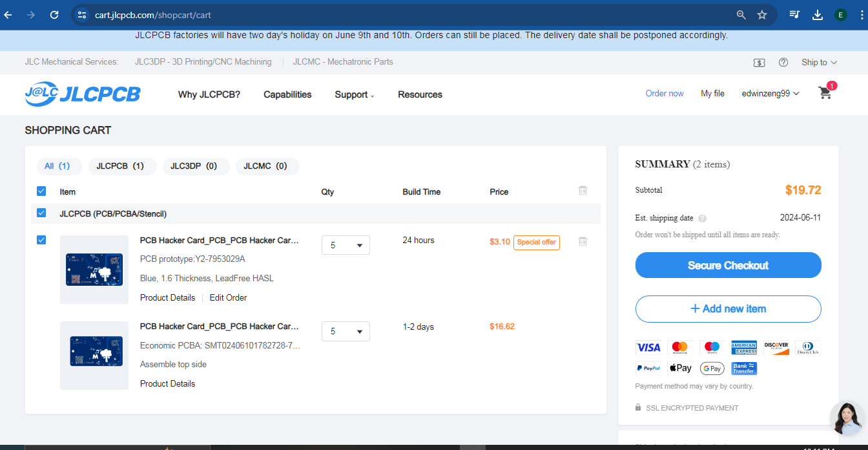Click the subtotal amount $19.72

pyautogui.click(x=803, y=190)
